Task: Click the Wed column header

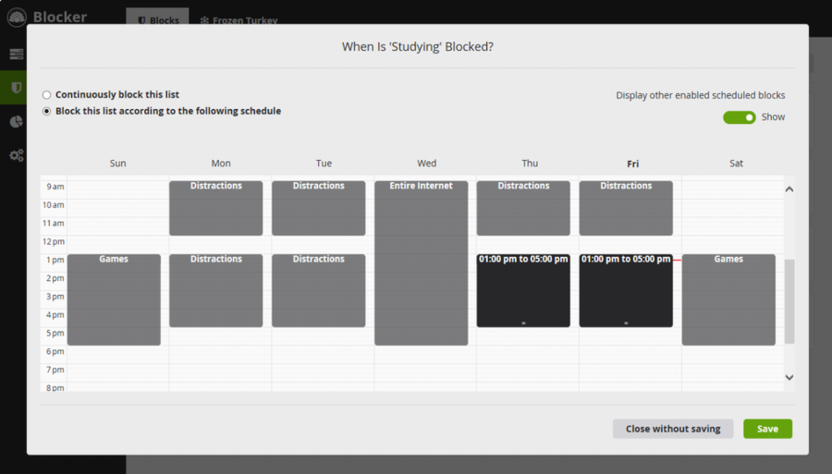Action: tap(427, 163)
